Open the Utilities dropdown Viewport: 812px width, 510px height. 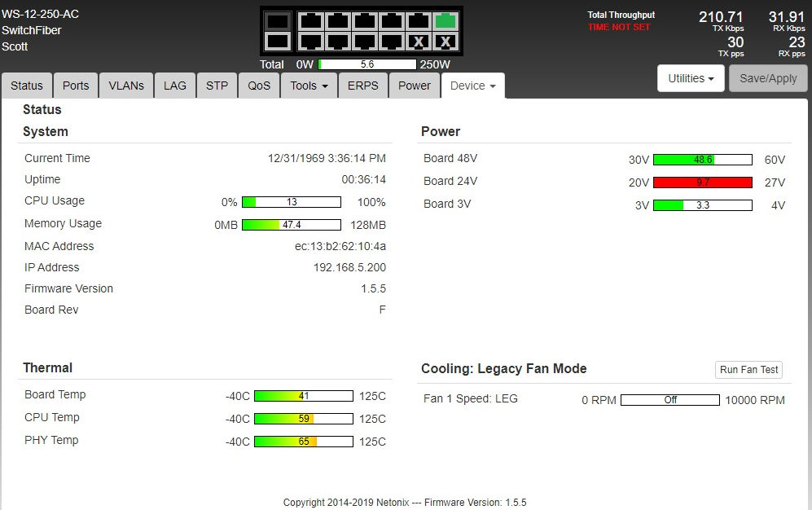pos(691,79)
